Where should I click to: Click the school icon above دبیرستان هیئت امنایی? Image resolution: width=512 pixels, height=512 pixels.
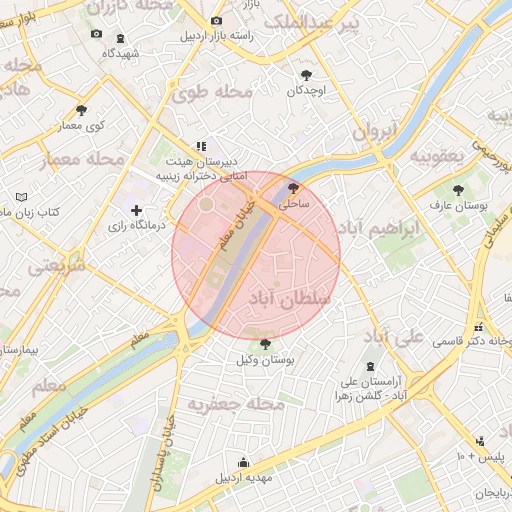click(201, 146)
